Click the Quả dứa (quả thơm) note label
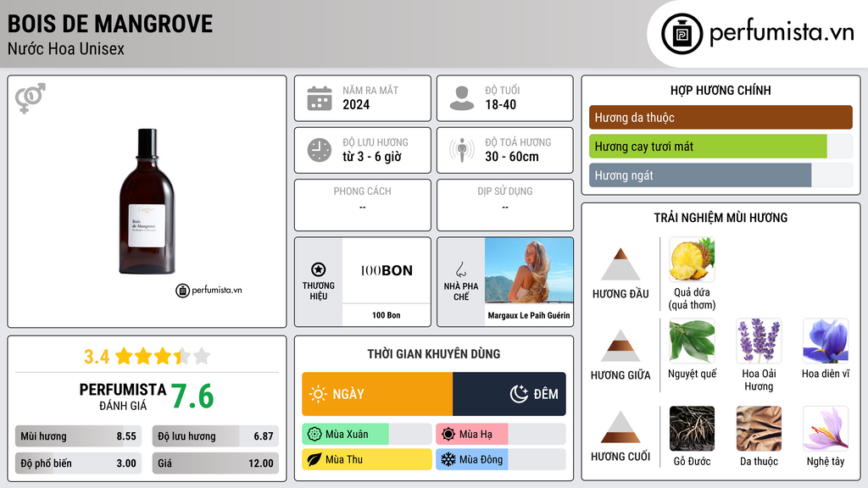Image resolution: width=868 pixels, height=488 pixels. (692, 298)
